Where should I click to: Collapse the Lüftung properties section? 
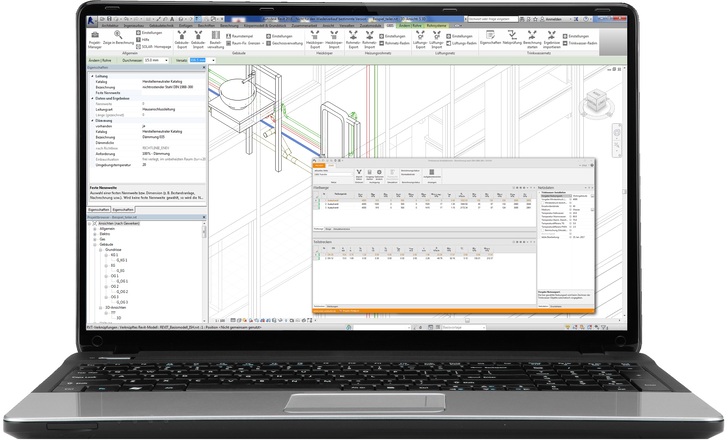tap(94, 75)
